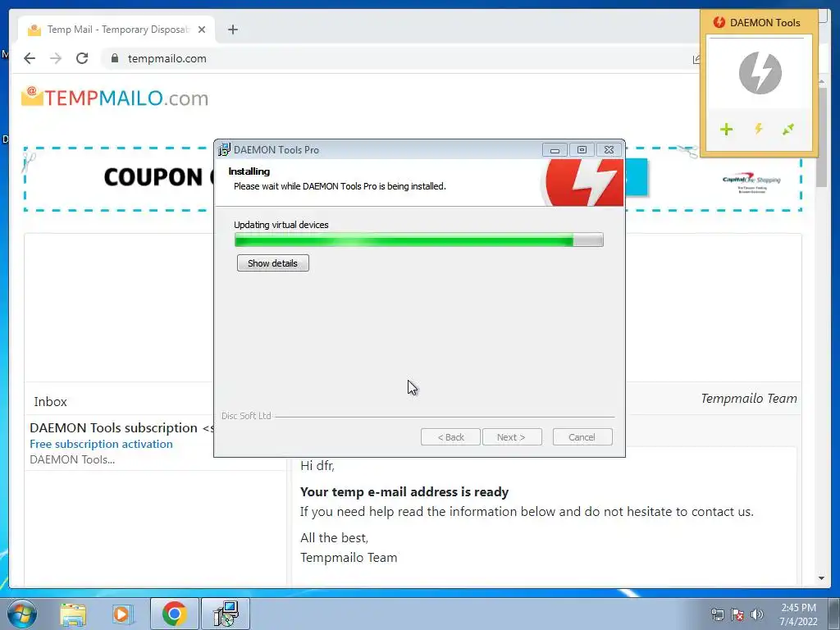Switch to Google Chrome on taskbar
Image resolution: width=840 pixels, height=630 pixels.
tap(175, 614)
